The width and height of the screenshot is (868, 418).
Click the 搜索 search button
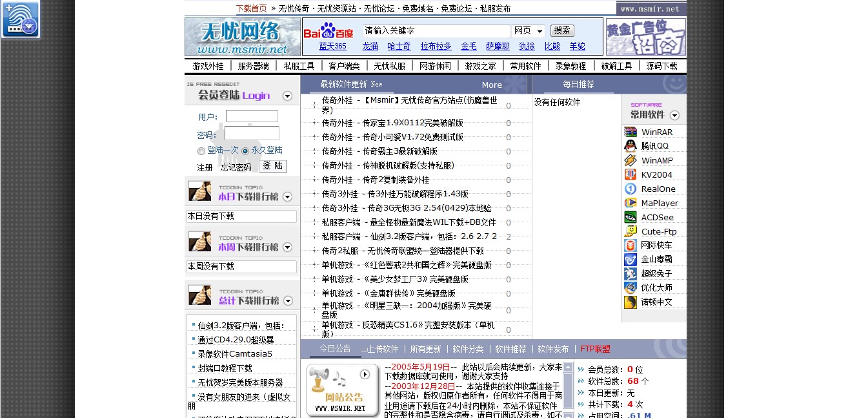coord(562,30)
